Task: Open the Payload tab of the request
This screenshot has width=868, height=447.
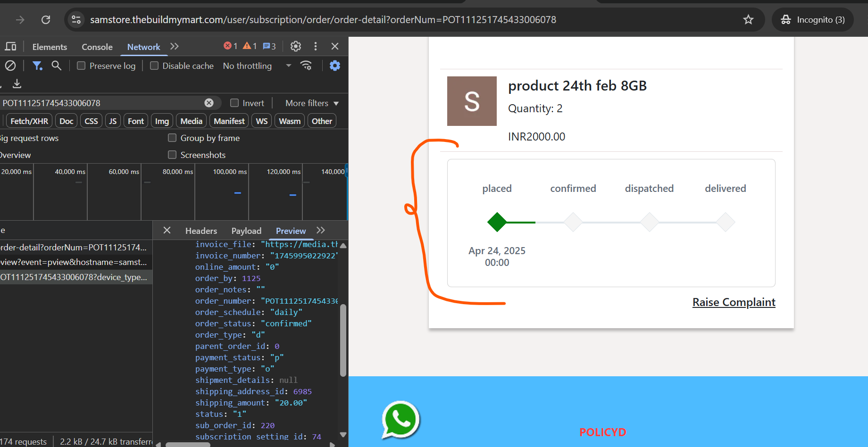Action: [x=246, y=231]
